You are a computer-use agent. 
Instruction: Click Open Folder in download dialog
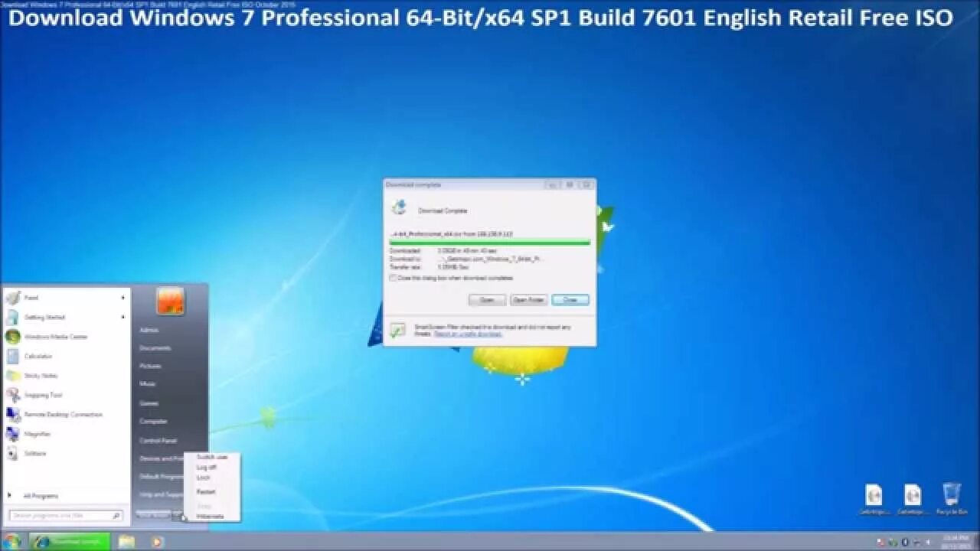coord(528,300)
